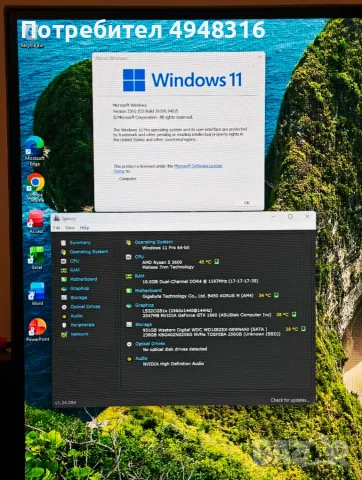Click the Optical Drives heading in summary panel
The height and width of the screenshot is (480, 362).
[150, 343]
